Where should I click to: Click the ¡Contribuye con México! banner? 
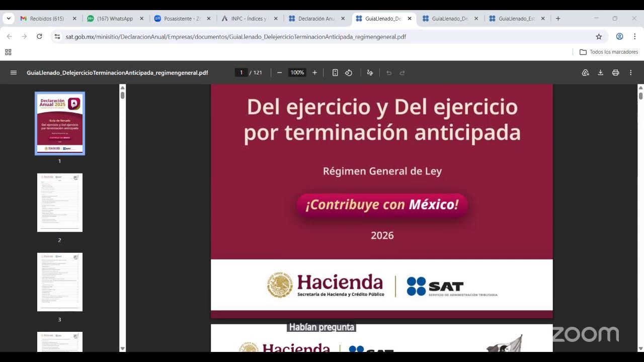coord(382,205)
